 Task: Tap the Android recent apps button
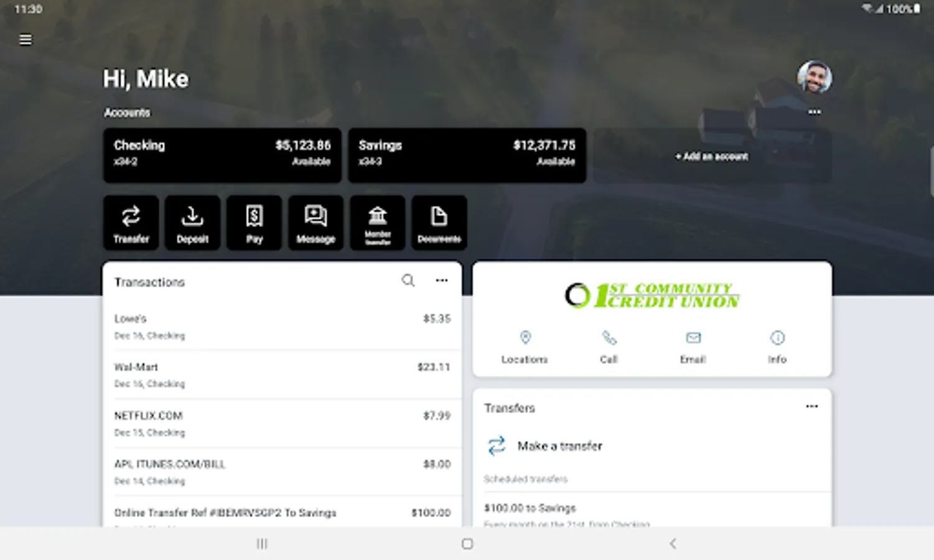point(262,544)
